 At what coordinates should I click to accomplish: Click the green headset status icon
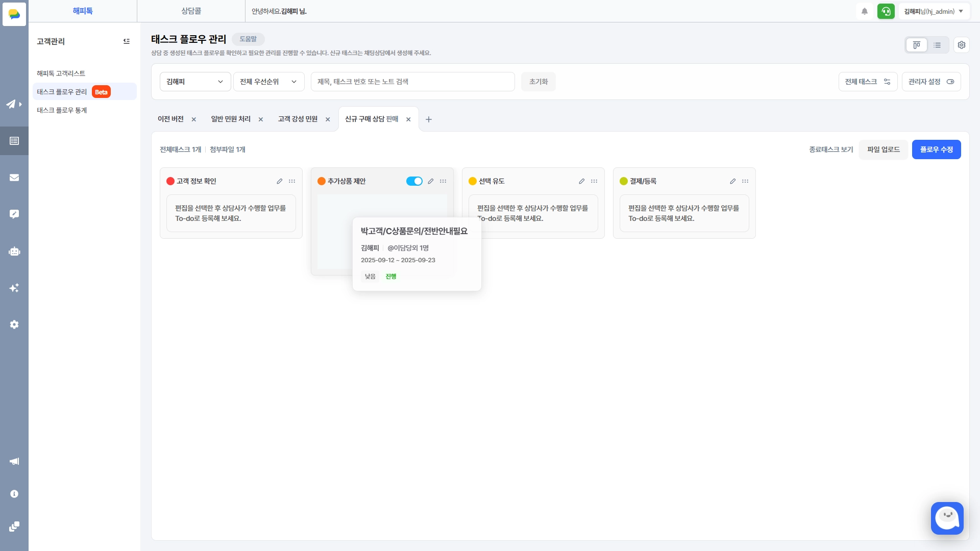(x=886, y=11)
